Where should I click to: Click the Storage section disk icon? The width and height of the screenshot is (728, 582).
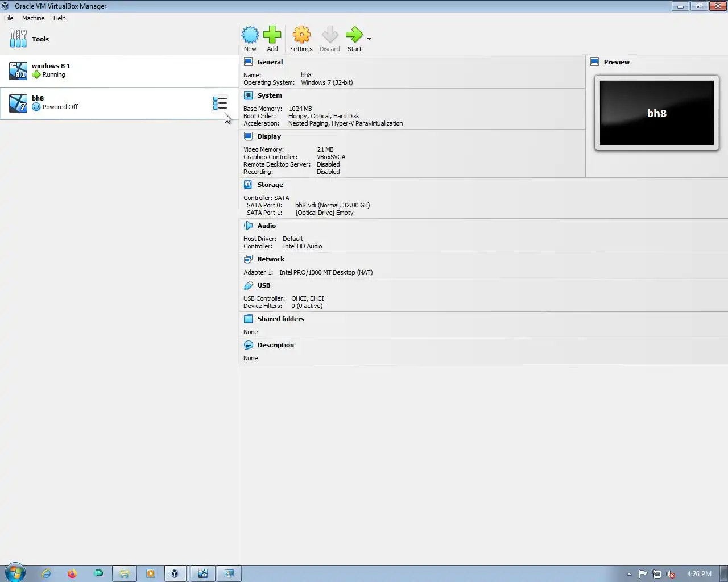click(249, 185)
